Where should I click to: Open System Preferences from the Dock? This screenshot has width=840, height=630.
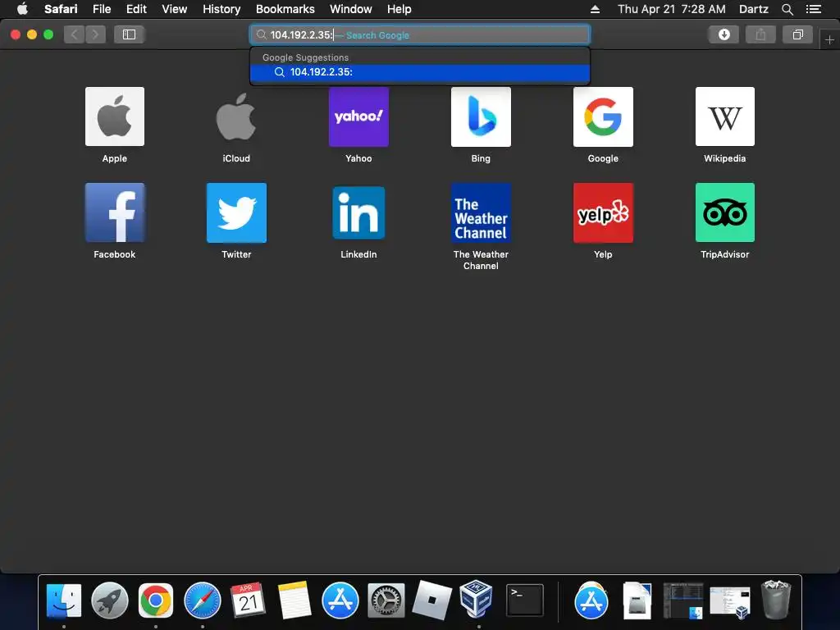click(x=386, y=601)
